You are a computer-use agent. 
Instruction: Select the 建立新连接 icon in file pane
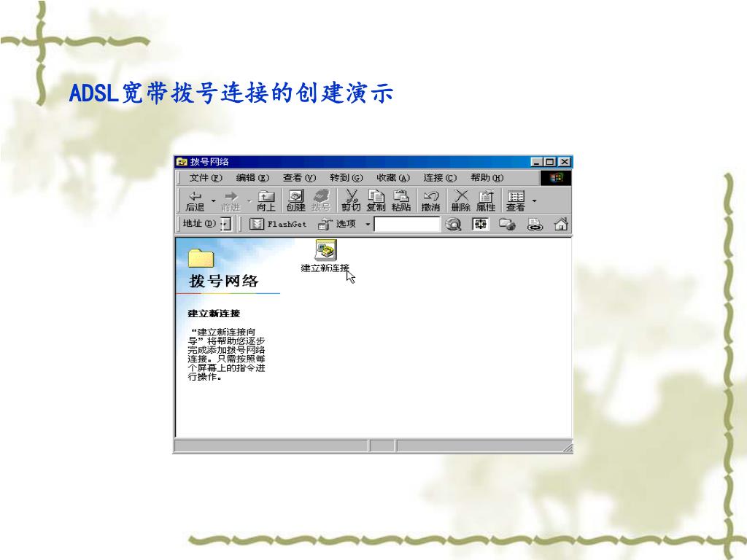coord(325,256)
